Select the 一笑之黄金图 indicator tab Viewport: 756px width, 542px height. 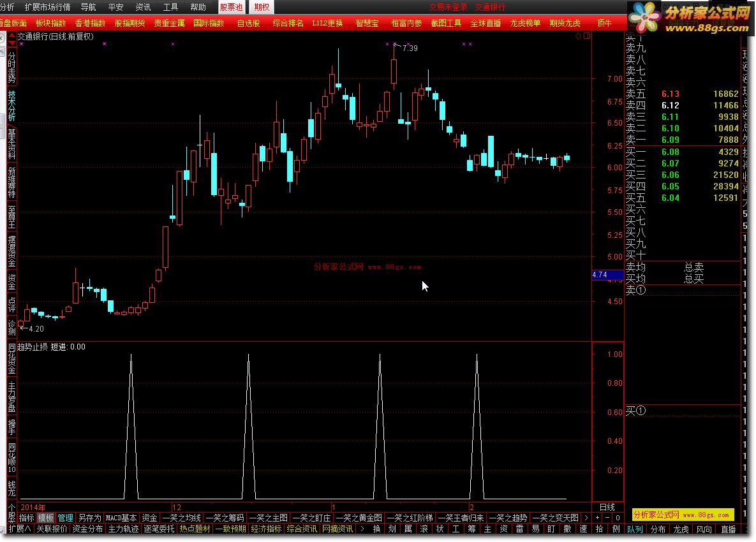[359, 518]
